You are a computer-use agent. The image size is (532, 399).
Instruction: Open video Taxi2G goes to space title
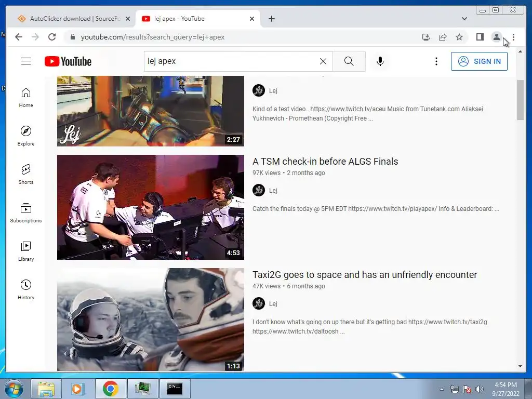pos(365,275)
